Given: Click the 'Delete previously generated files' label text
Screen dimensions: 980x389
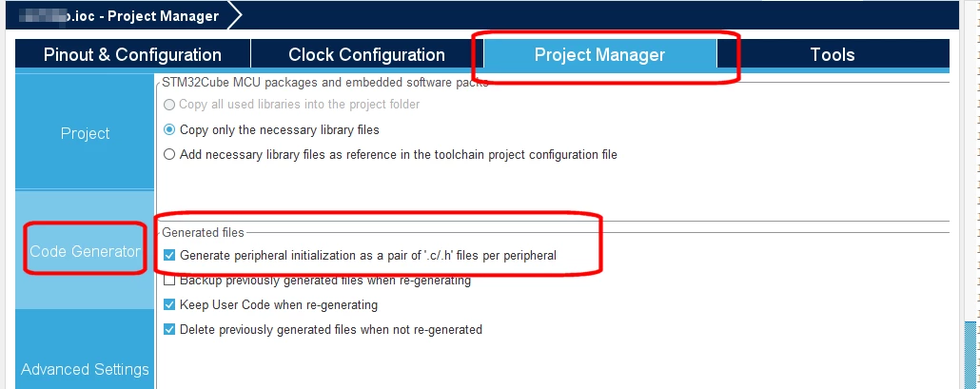Looking at the screenshot, I should [330, 329].
